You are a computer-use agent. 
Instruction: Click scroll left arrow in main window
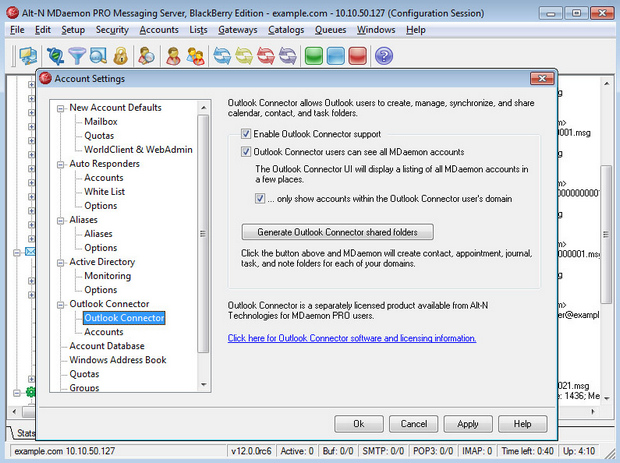14,412
